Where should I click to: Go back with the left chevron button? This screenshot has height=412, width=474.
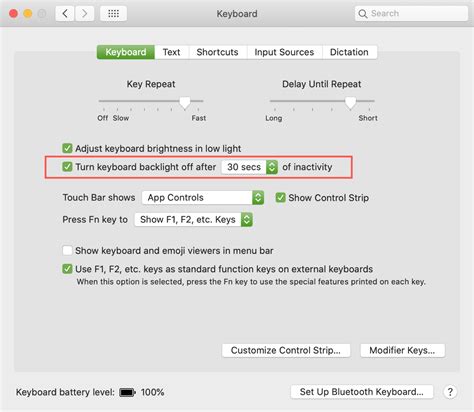click(65, 14)
